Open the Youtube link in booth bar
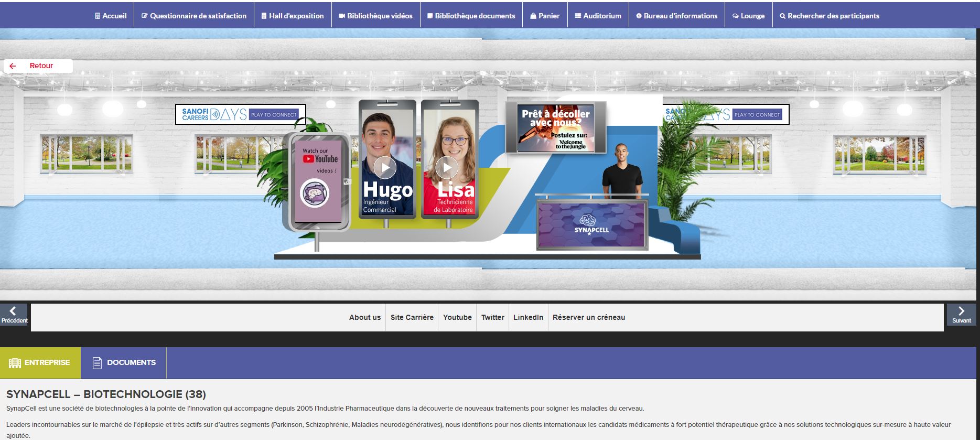Screen dimensions: 980x440 click(457, 317)
